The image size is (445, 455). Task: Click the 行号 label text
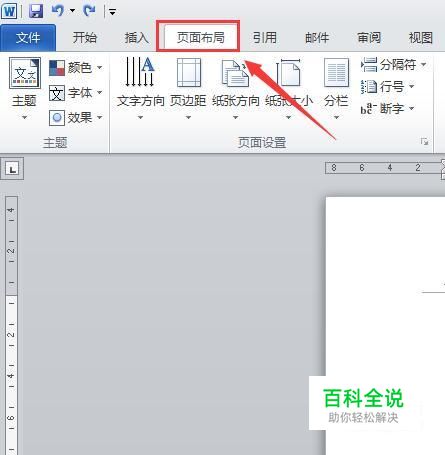392,87
